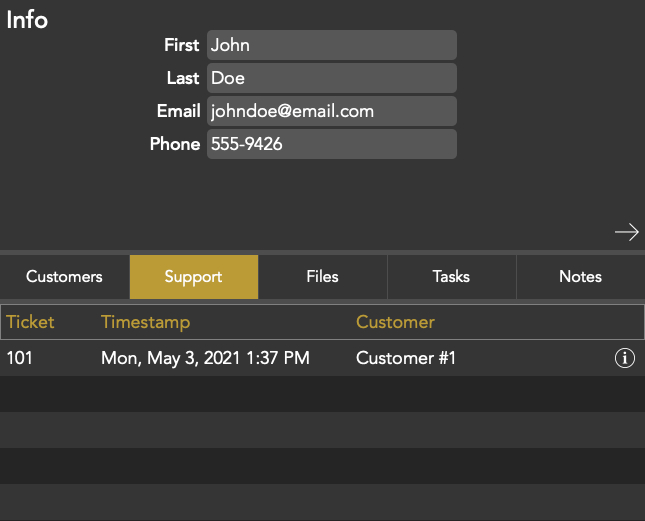645x521 pixels.
Task: Sort by the Ticket column header
Action: [30, 322]
